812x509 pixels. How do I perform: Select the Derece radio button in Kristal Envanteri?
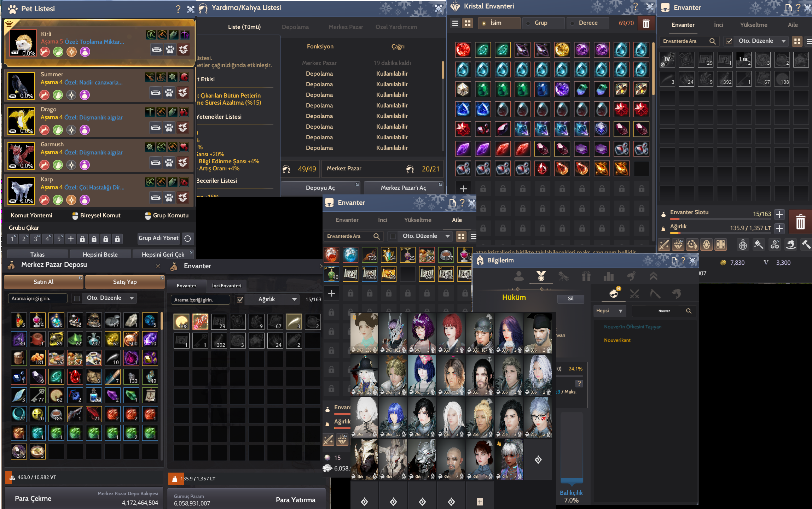tap(573, 23)
